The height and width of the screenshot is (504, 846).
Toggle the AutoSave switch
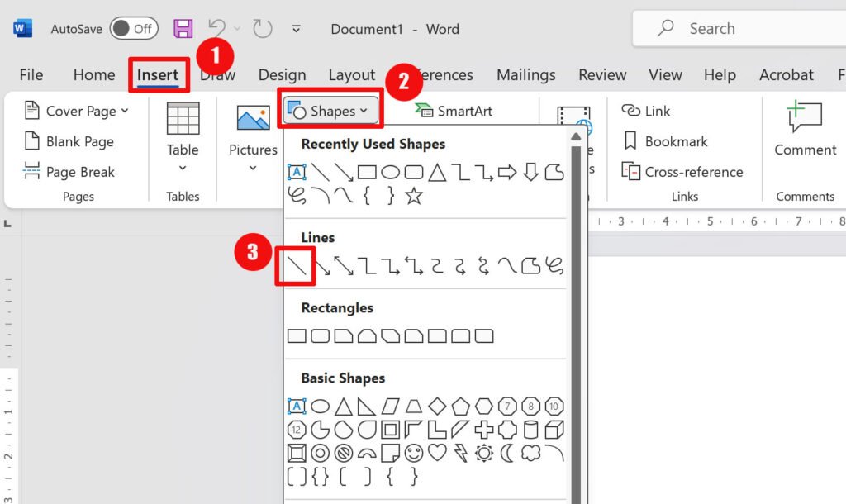pyautogui.click(x=133, y=29)
